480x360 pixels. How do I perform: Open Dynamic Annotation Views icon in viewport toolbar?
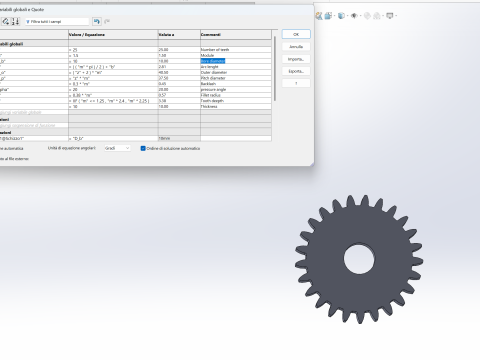pyautogui.click(x=319, y=16)
